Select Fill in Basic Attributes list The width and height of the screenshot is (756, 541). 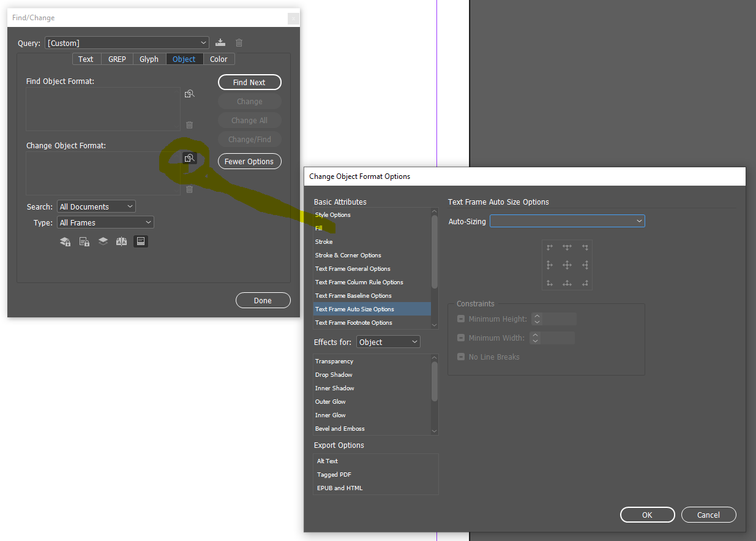(318, 228)
